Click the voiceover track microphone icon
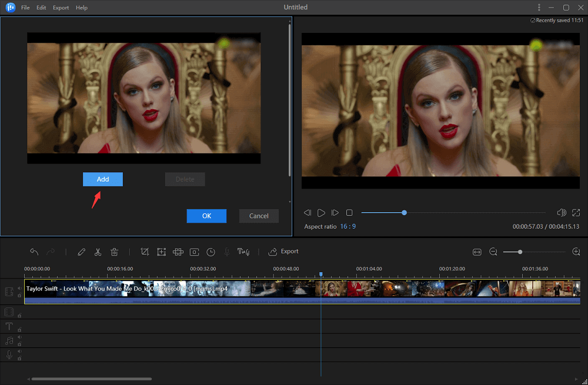 9,354
